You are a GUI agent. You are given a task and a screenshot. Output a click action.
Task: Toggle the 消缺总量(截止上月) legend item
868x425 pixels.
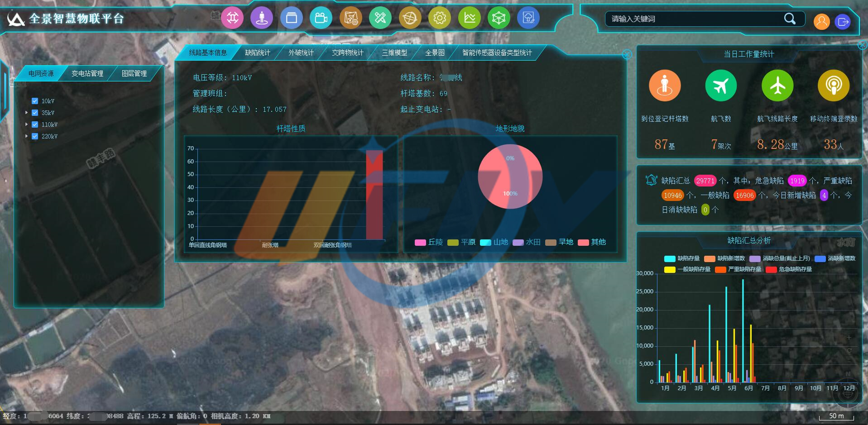pos(780,258)
